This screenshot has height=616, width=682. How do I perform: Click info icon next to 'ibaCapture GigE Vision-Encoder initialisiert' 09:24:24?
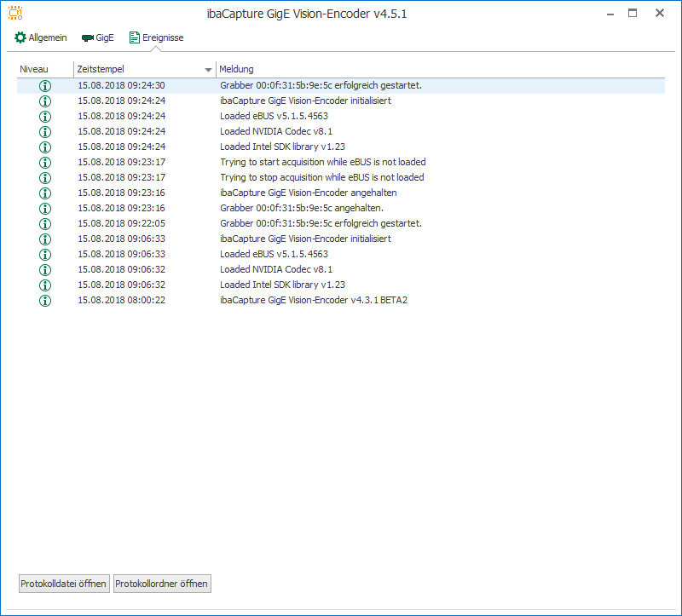(x=45, y=101)
